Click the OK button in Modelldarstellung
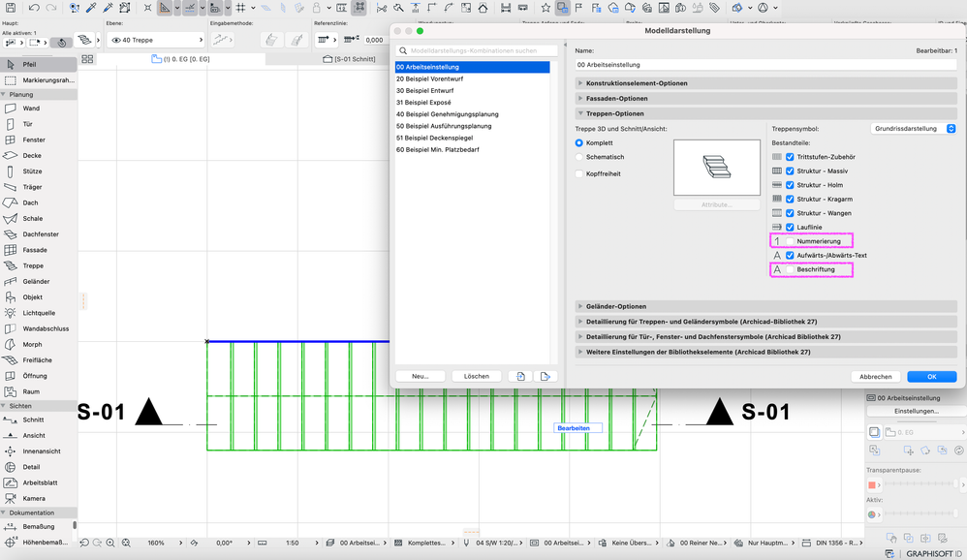 tap(932, 377)
